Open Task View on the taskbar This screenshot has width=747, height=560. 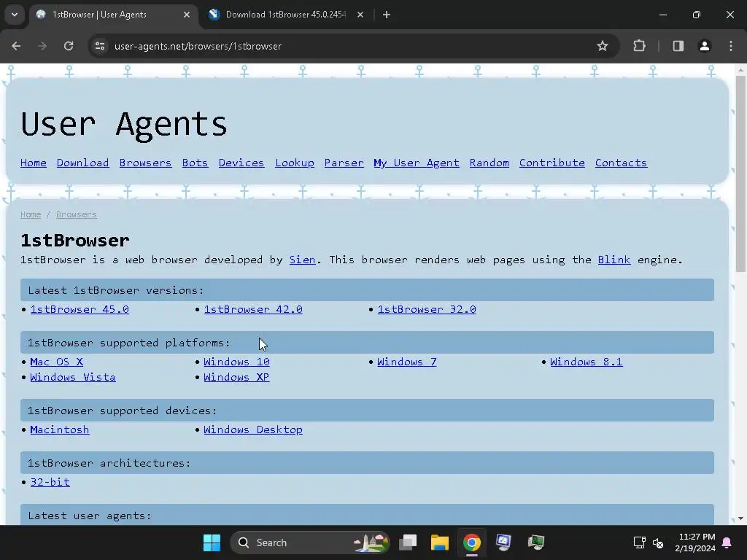tap(408, 542)
